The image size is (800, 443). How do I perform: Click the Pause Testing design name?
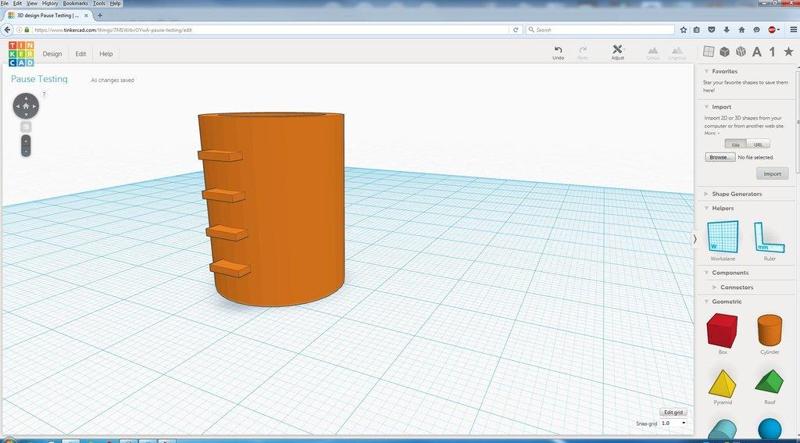(x=39, y=79)
